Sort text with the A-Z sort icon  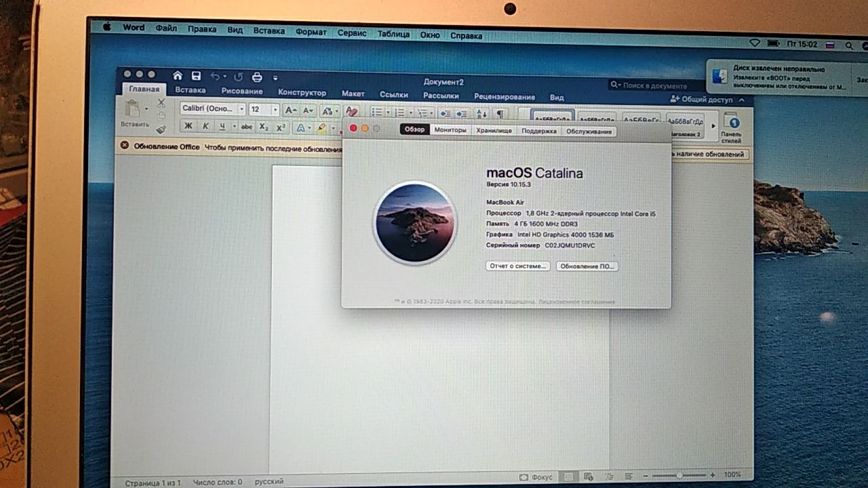pos(481,113)
